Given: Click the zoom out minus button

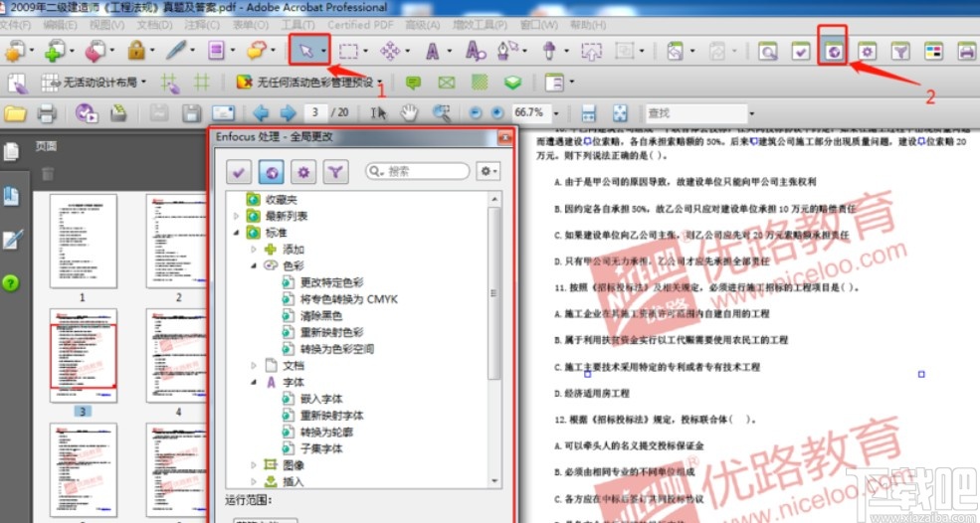Looking at the screenshot, I should point(476,113).
